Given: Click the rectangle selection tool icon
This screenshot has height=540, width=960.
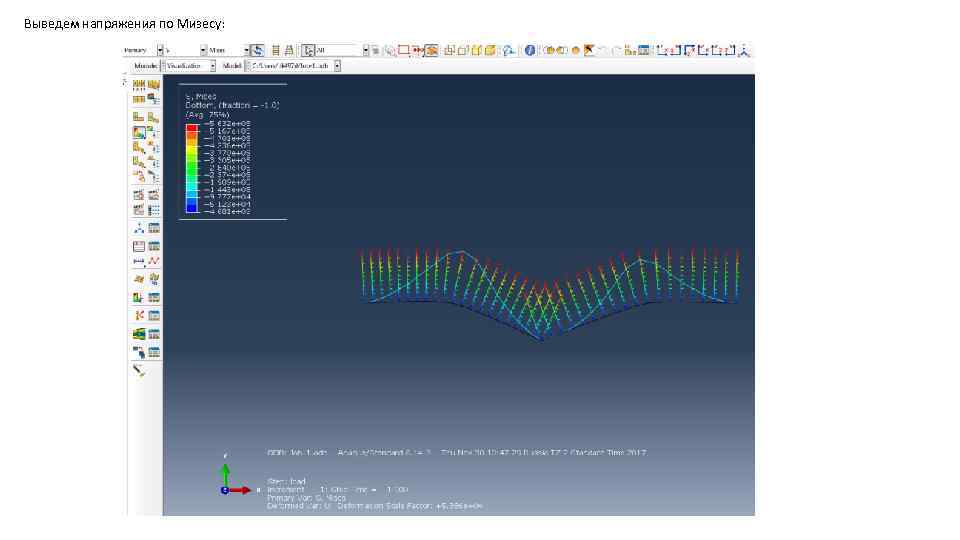Looking at the screenshot, I should point(403,50).
